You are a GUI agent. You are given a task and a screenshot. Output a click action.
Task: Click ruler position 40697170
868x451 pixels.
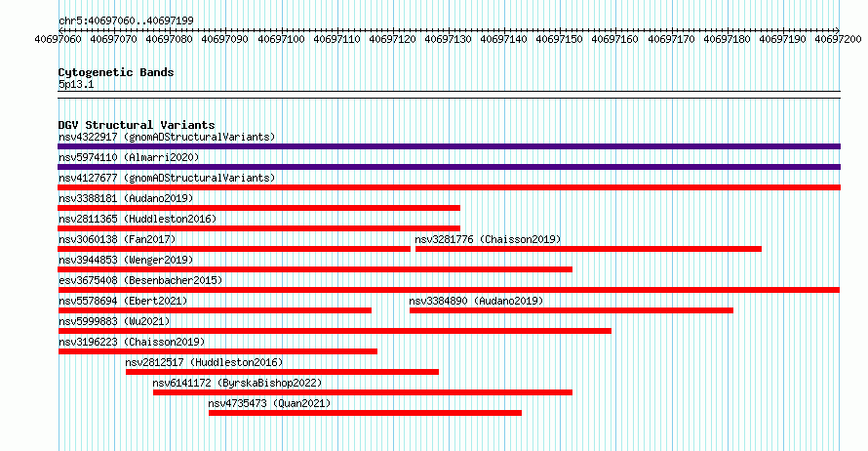[672, 39]
